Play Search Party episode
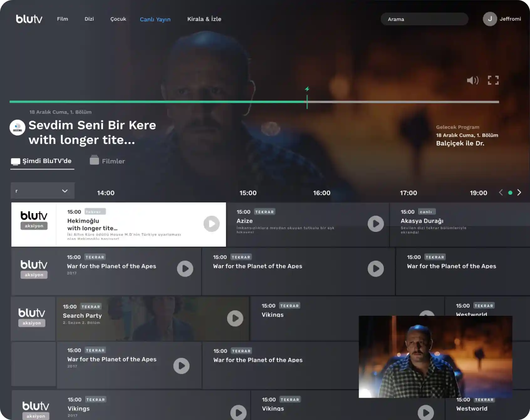Viewport: 530px width, 420px height. click(235, 318)
